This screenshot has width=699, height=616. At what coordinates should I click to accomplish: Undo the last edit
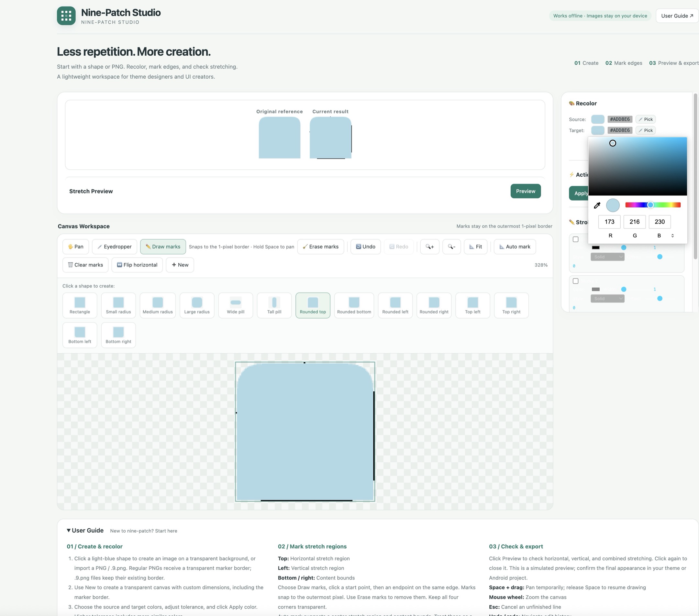tap(366, 247)
